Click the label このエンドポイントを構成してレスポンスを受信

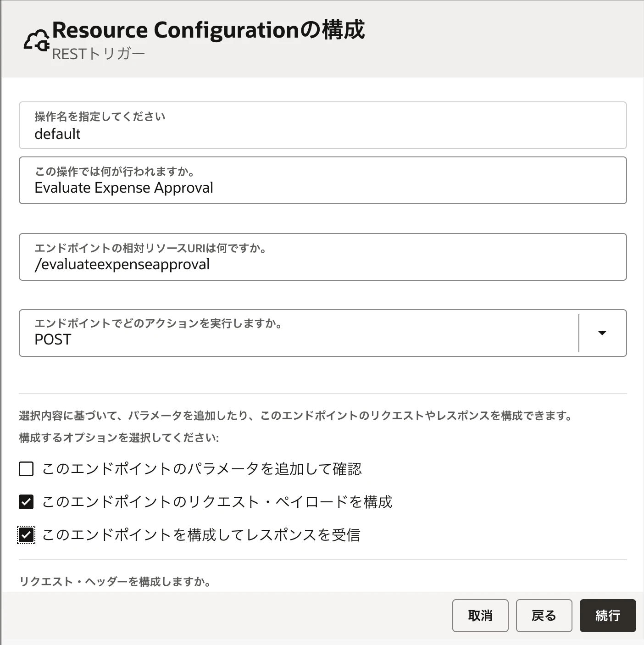[x=201, y=535]
